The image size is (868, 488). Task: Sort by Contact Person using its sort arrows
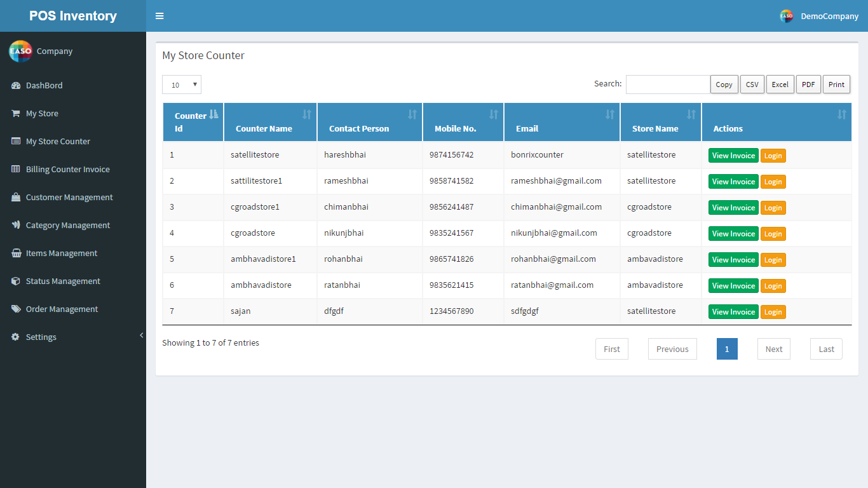click(x=412, y=114)
